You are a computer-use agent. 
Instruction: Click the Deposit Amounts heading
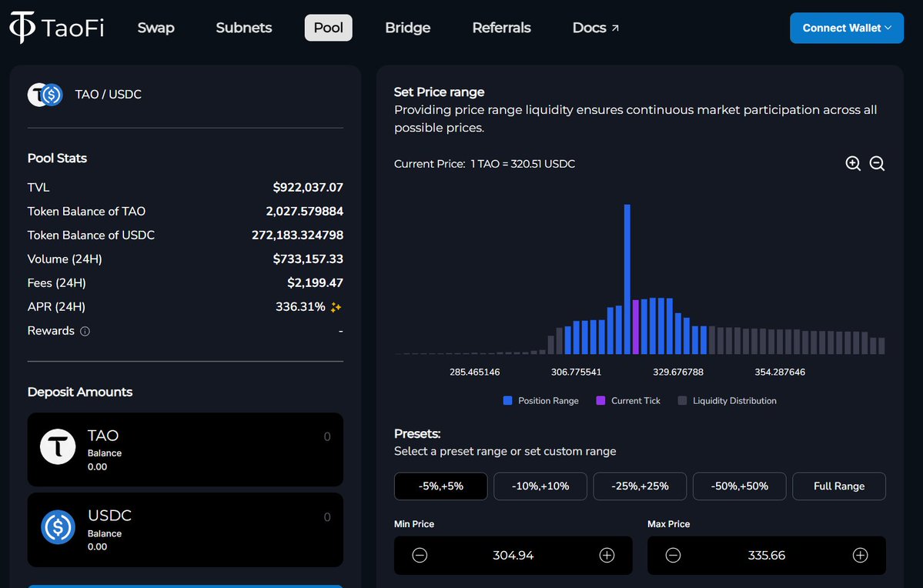[80, 392]
